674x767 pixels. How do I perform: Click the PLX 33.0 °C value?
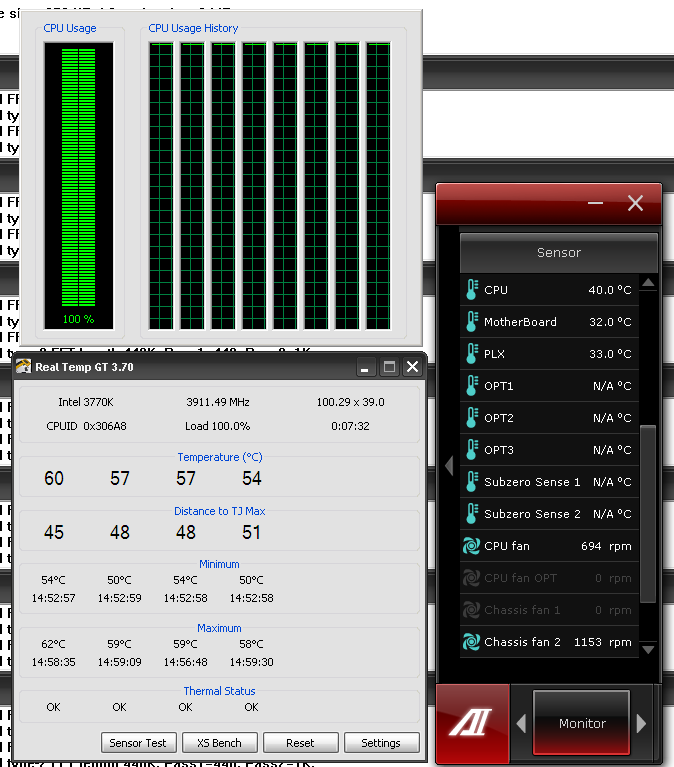[609, 354]
